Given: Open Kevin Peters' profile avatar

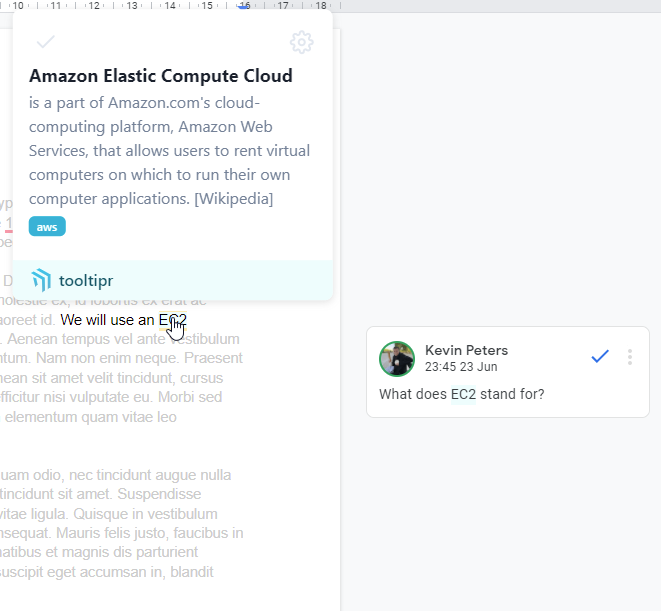Looking at the screenshot, I should click(x=397, y=359).
